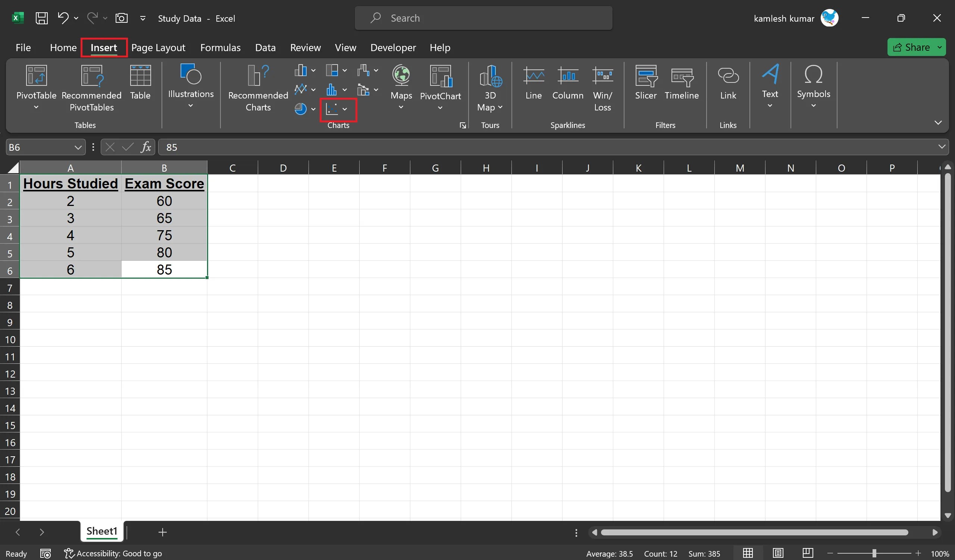The image size is (955, 560).
Task: Add a new worksheet
Action: tap(162, 532)
